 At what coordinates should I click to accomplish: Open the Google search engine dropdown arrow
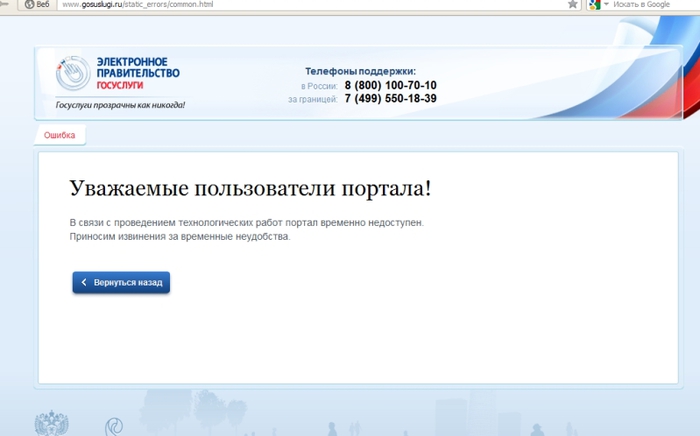(606, 4)
